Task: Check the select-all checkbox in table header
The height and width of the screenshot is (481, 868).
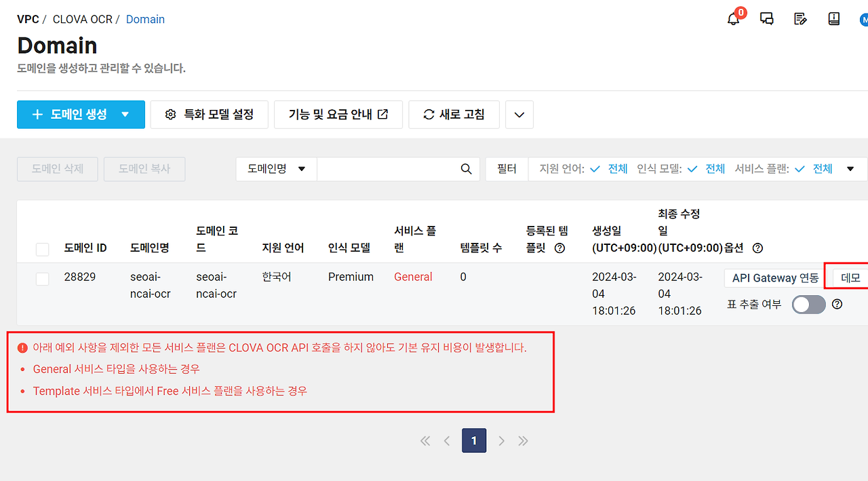Action: click(x=42, y=248)
